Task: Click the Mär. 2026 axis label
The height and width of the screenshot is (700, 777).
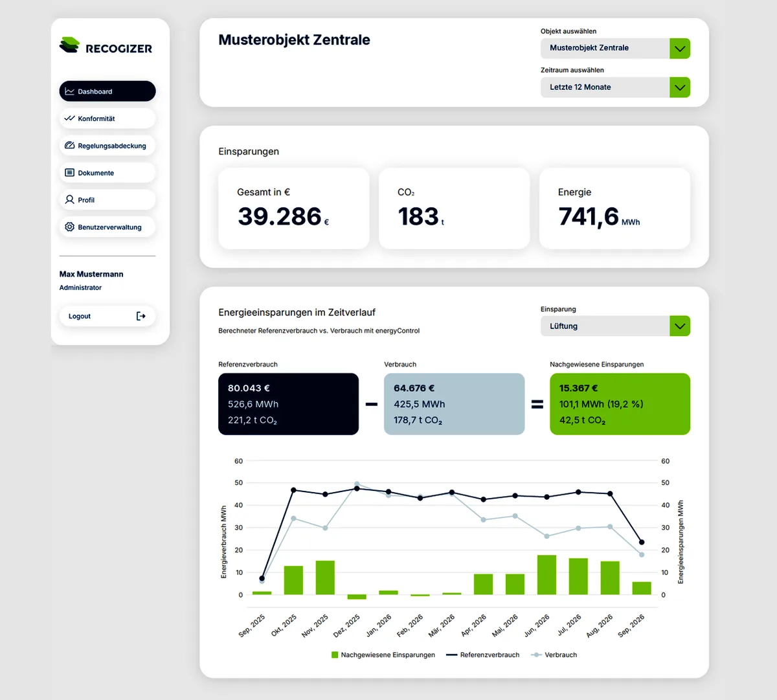Action: [442, 625]
